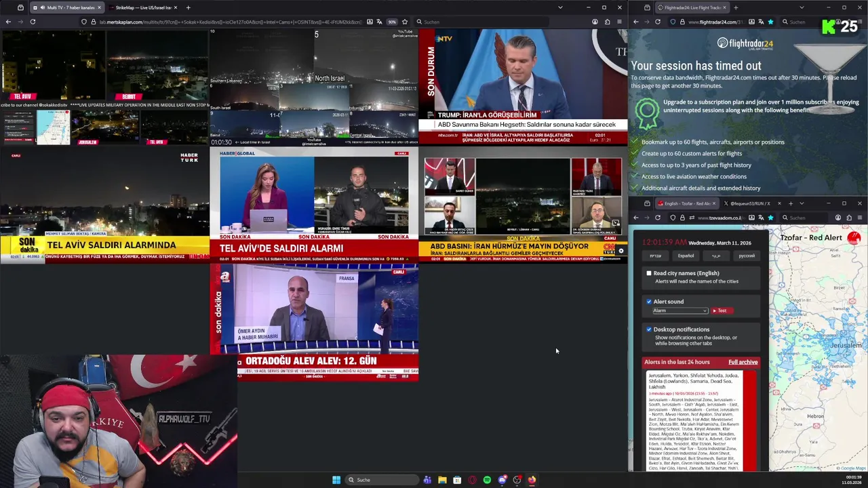Viewport: 868px width, 488px height.
Task: Test the alert sound
Action: pyautogui.click(x=720, y=310)
